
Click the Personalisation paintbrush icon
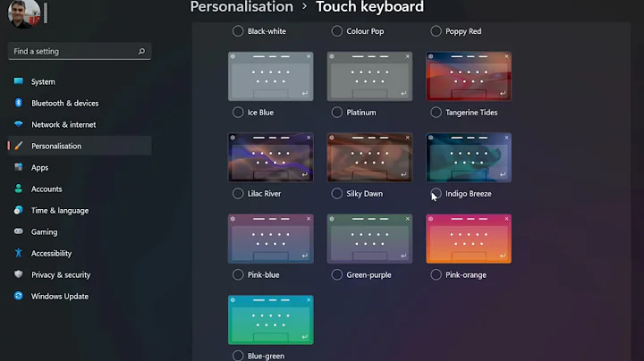[19, 146]
